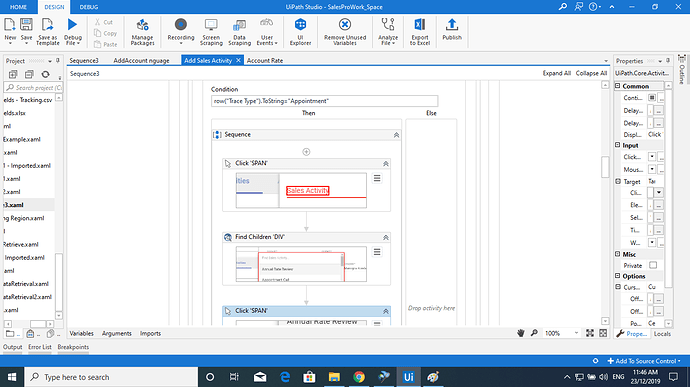Click the Cut command
The image size is (690, 387).
pos(104,22)
